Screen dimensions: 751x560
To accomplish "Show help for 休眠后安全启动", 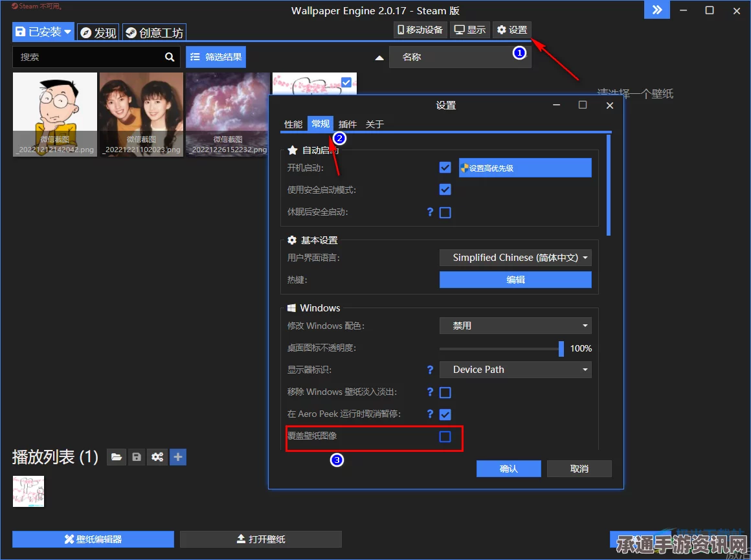I will 430,212.
